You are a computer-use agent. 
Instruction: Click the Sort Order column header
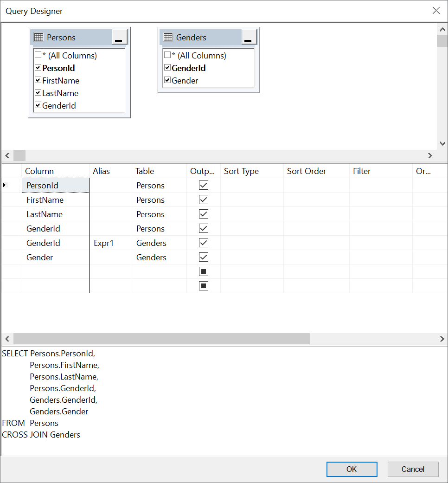(317, 171)
